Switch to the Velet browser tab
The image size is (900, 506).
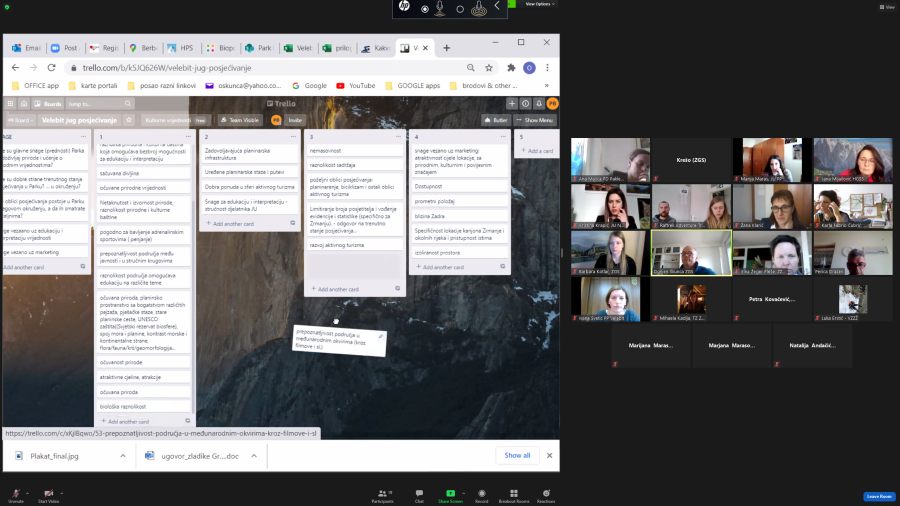coord(297,48)
